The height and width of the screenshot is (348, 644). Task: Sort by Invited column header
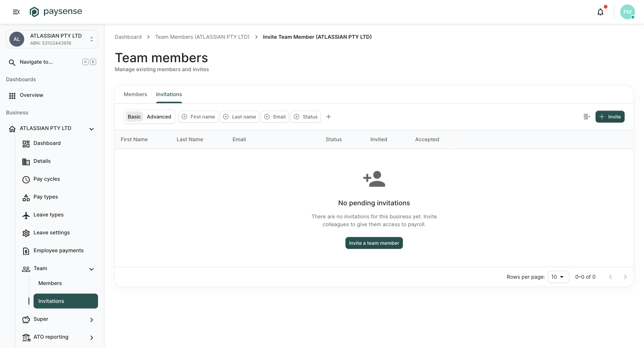[x=379, y=139]
